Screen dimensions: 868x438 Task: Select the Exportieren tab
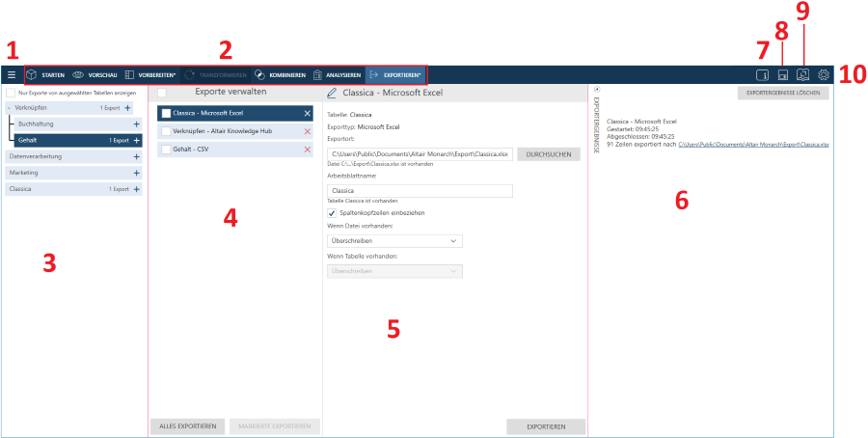point(395,74)
